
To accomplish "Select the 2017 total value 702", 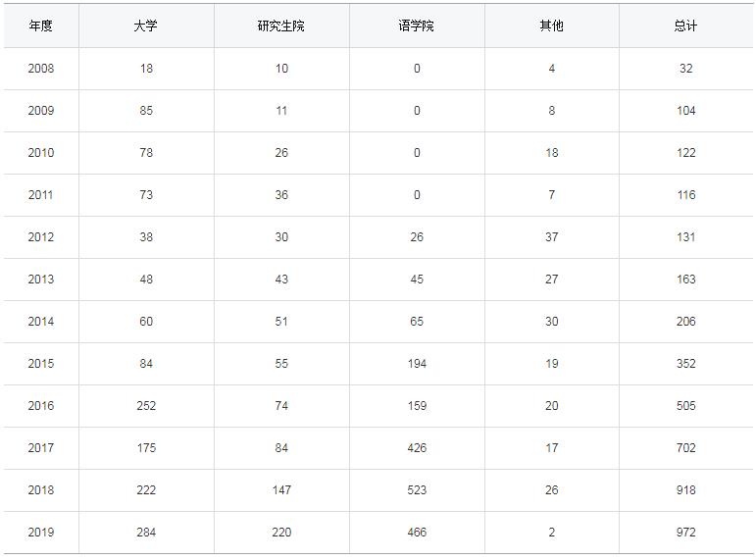I will pyautogui.click(x=686, y=448).
